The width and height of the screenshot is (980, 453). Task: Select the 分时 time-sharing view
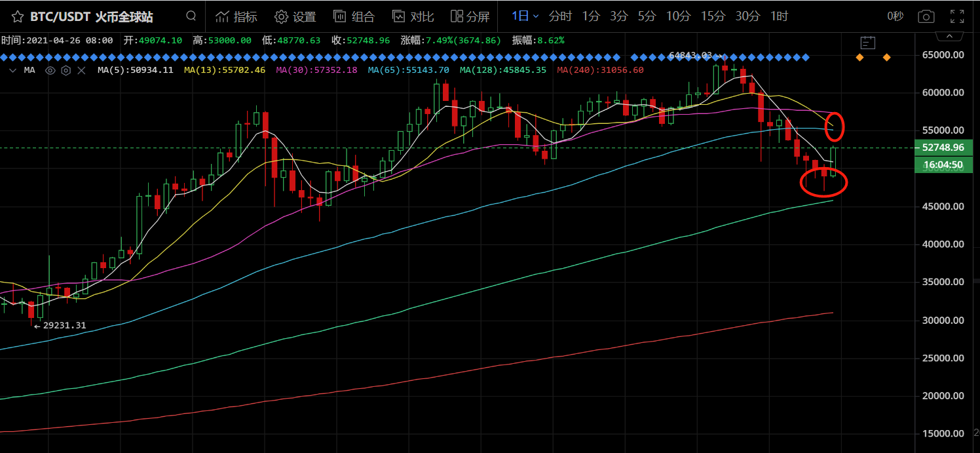(560, 16)
